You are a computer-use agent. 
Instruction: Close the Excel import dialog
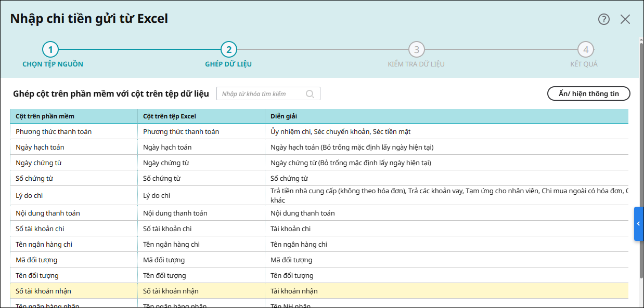pyautogui.click(x=625, y=19)
